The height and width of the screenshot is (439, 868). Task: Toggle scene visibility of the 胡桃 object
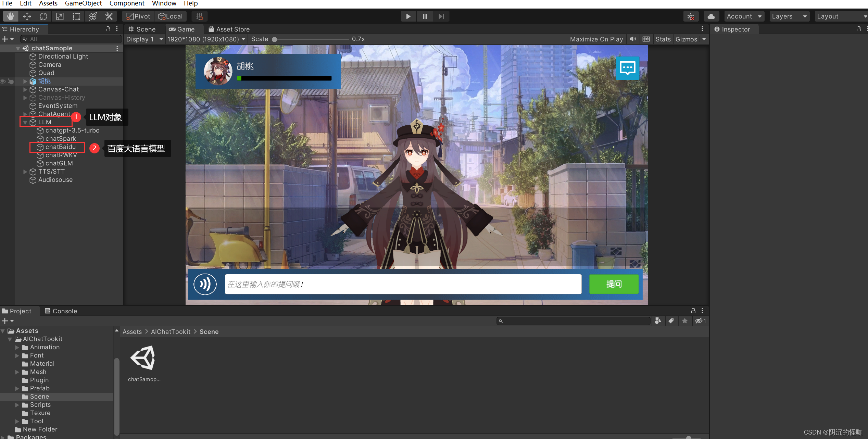3,81
